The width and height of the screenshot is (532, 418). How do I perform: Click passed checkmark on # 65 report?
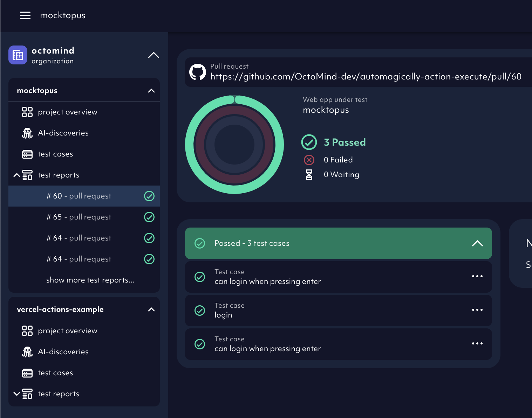149,217
